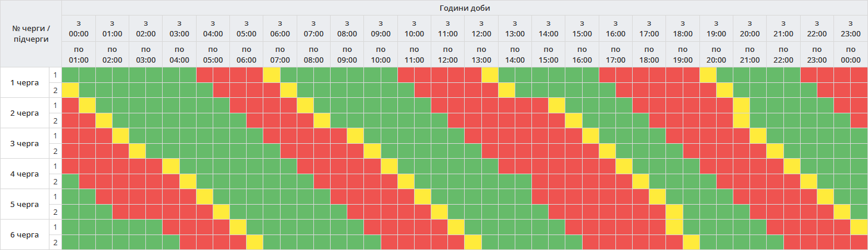Image resolution: width=868 pixels, height=250 pixels.
Task: Select the "3 черга" row label
Action: [25, 143]
